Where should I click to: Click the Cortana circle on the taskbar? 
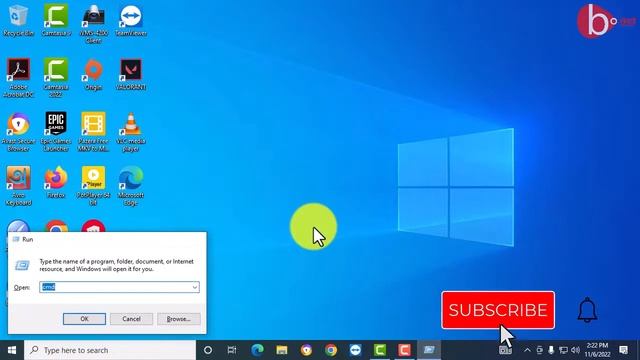(208, 350)
